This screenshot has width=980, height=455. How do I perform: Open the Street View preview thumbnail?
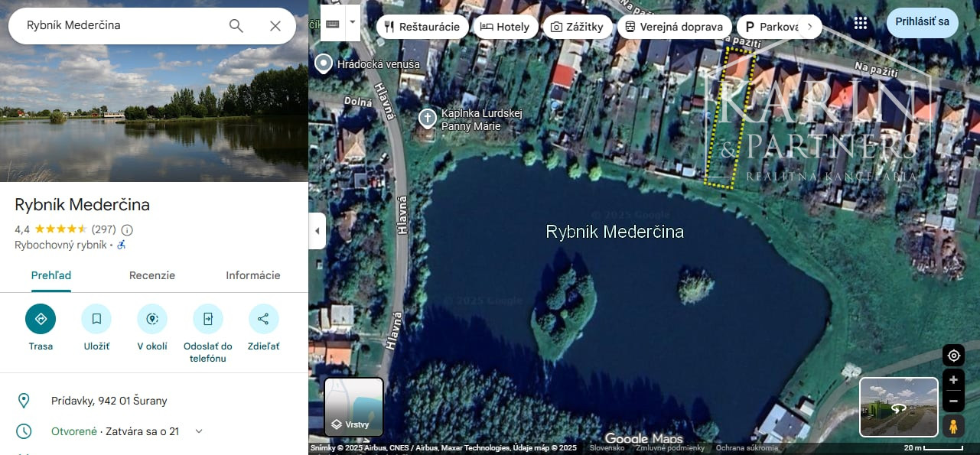898,407
